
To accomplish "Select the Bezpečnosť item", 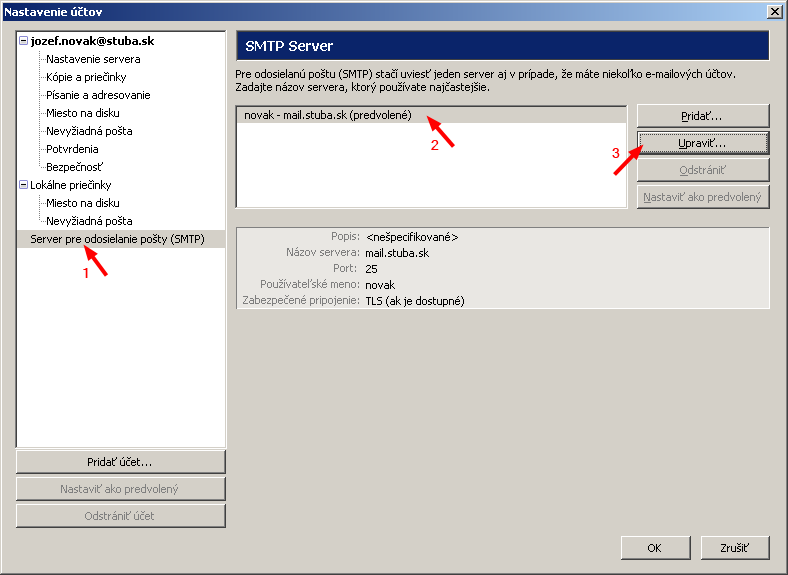I will [x=74, y=167].
